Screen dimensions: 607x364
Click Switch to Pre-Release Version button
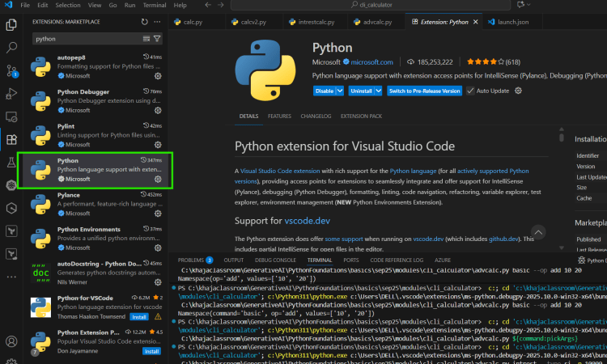[425, 91]
